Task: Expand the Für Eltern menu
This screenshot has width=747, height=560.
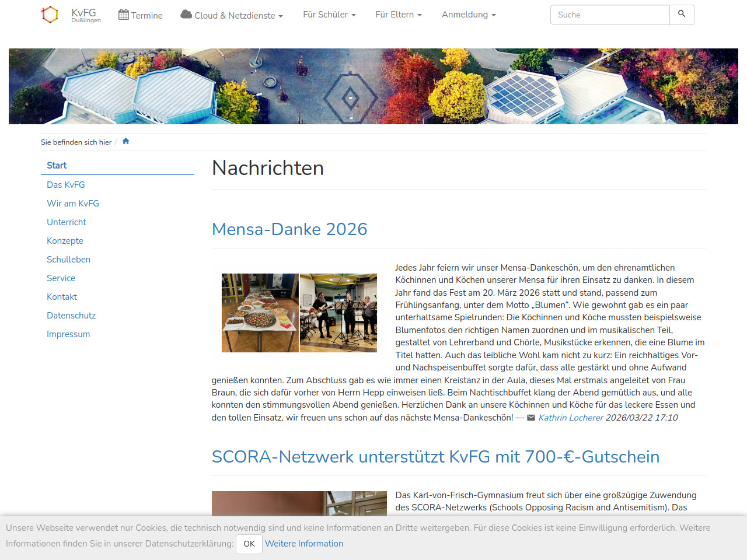Action: point(399,15)
